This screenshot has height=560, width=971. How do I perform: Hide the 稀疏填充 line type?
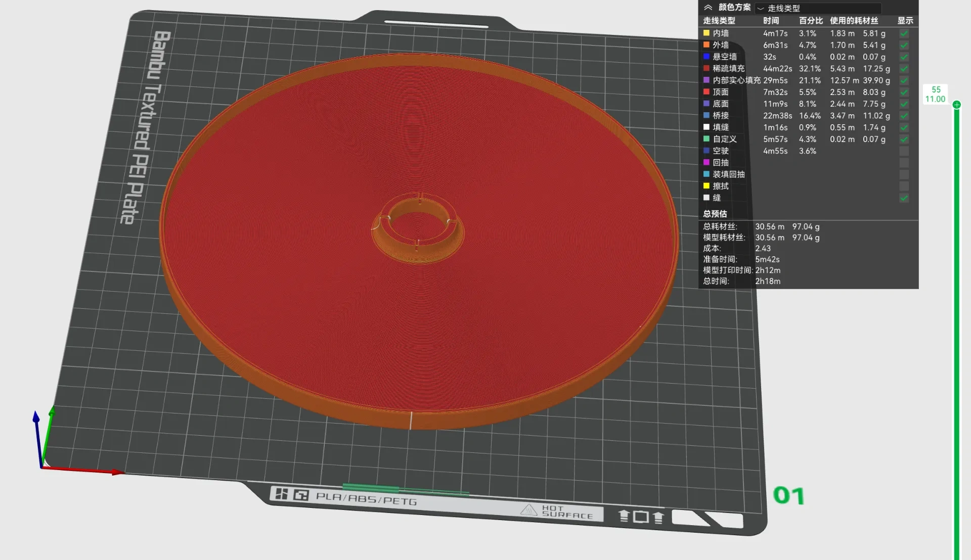click(904, 69)
